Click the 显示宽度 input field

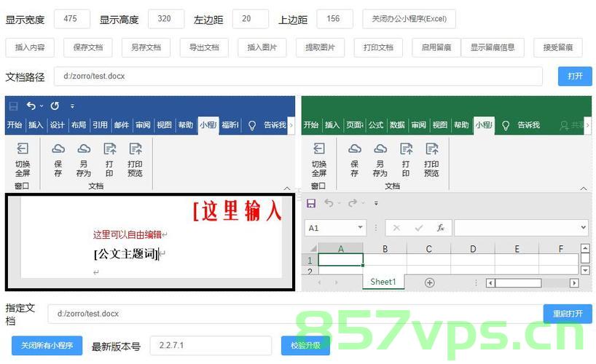coord(72,19)
